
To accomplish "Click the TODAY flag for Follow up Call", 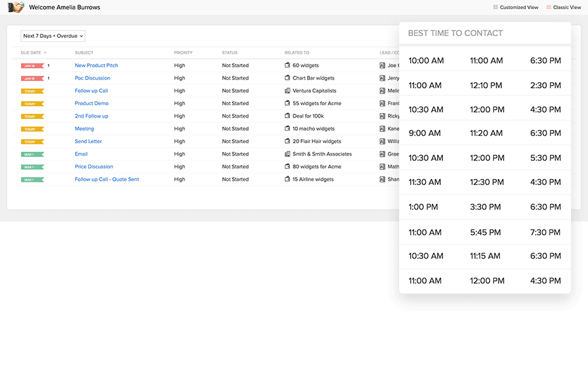I will click(x=32, y=91).
